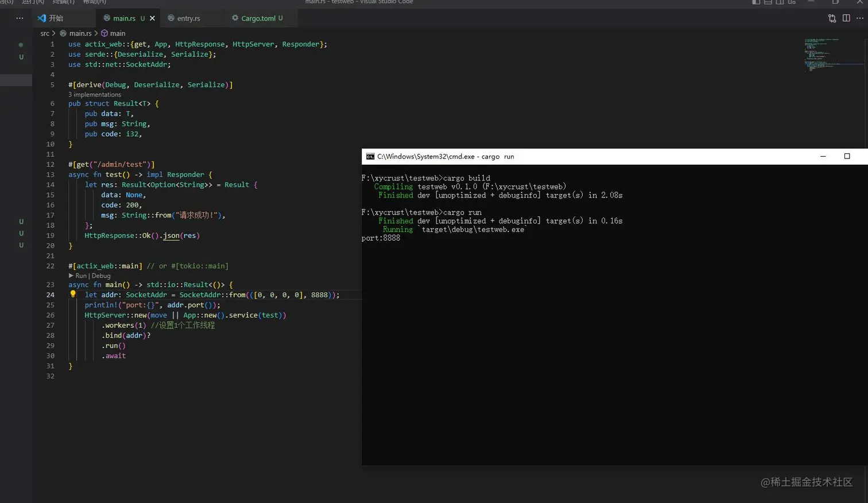Click the 'Running target\debug\testweb.exe' line in cmd
The image size is (868, 503).
[454, 229]
